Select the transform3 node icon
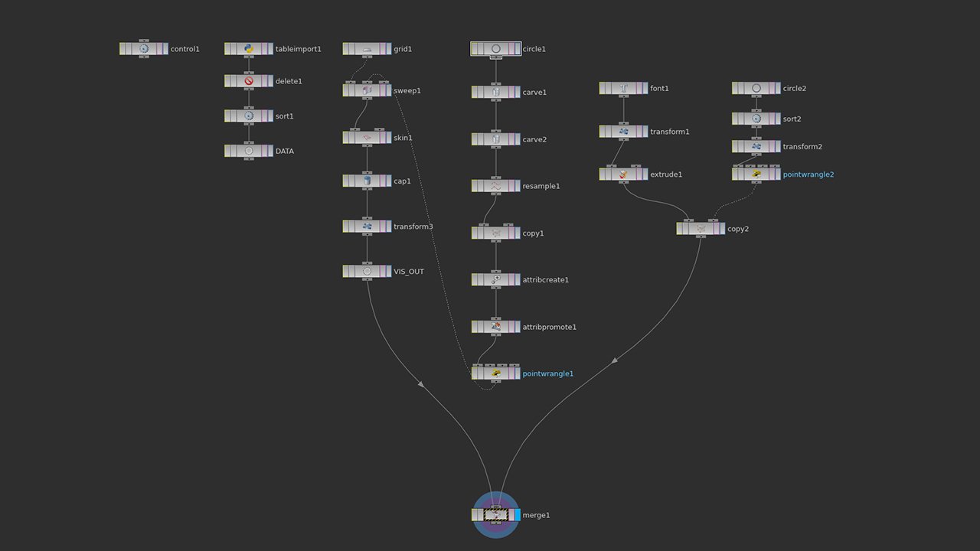This screenshot has width=980, height=551. pos(367,227)
